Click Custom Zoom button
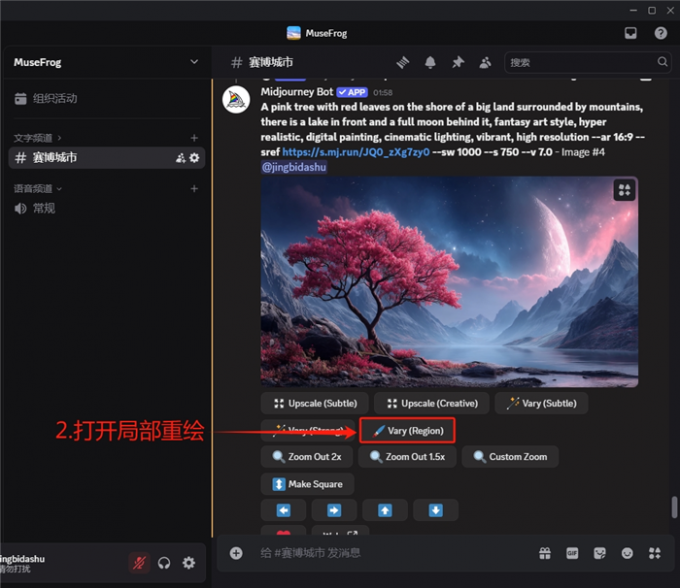 coord(510,457)
